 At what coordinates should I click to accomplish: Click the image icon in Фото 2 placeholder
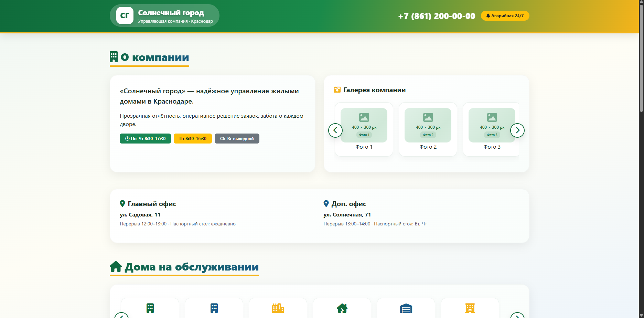428,117
